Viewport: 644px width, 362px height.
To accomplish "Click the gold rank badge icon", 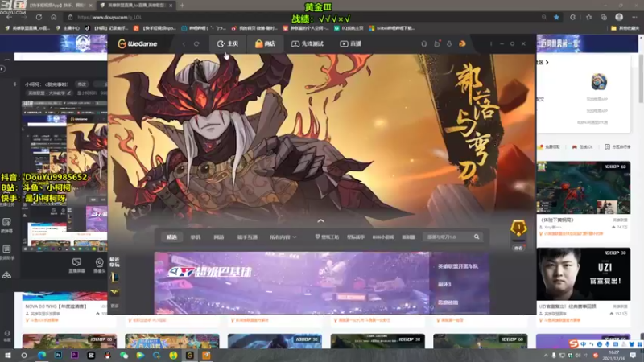I will pyautogui.click(x=518, y=228).
